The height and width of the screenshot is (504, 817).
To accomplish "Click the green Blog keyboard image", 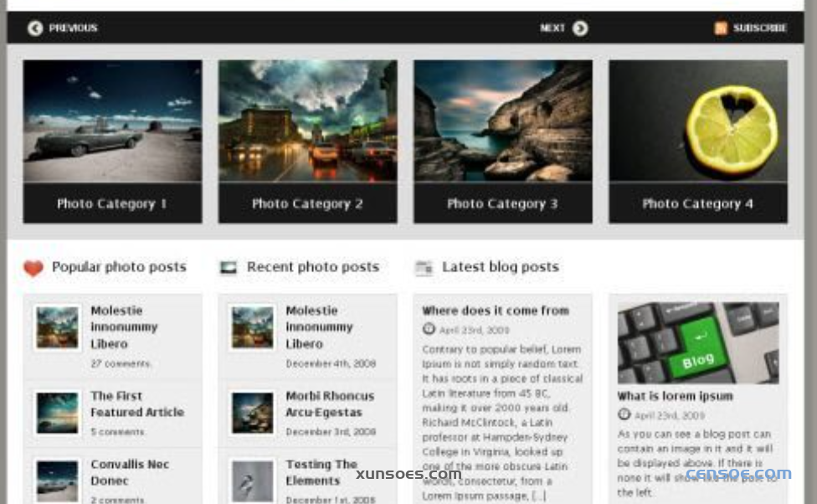I will [697, 342].
